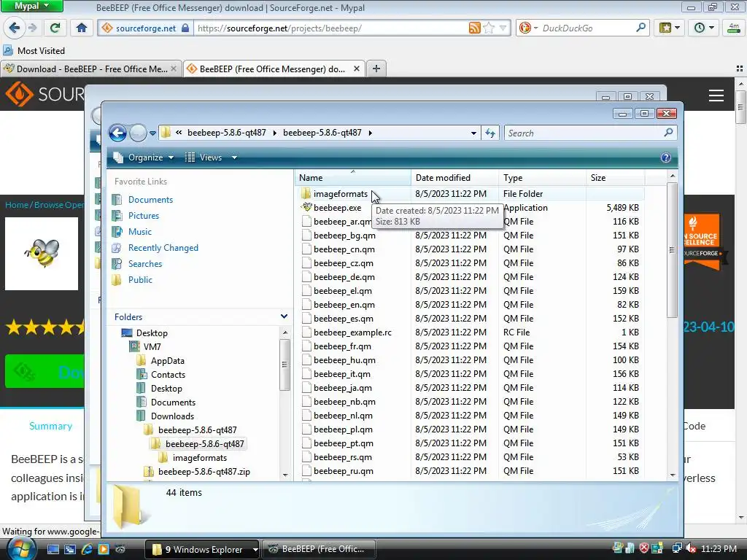The width and height of the screenshot is (747, 560).
Task: Open the Pictures favorite link
Action: pyautogui.click(x=144, y=216)
